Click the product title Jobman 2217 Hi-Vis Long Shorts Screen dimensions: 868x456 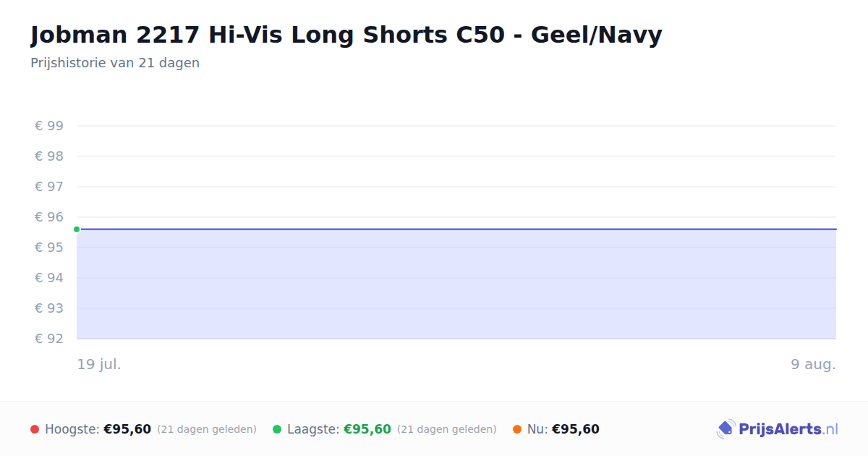coord(346,35)
